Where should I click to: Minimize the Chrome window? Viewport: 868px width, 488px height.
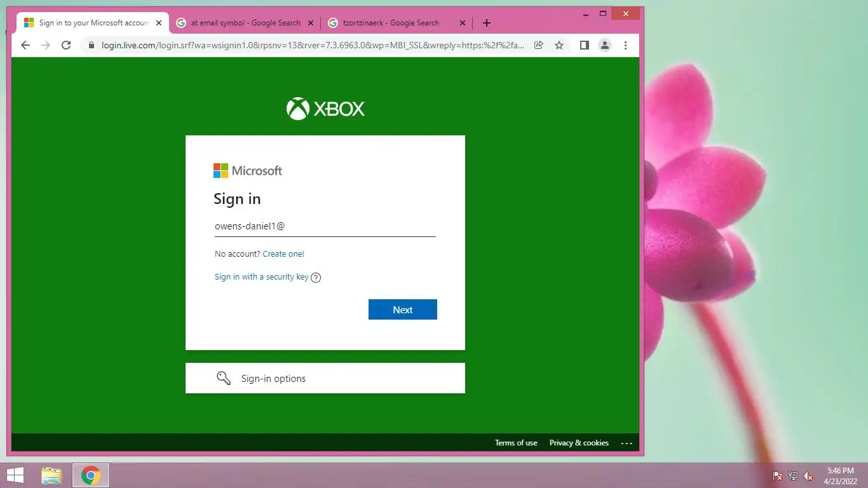585,13
